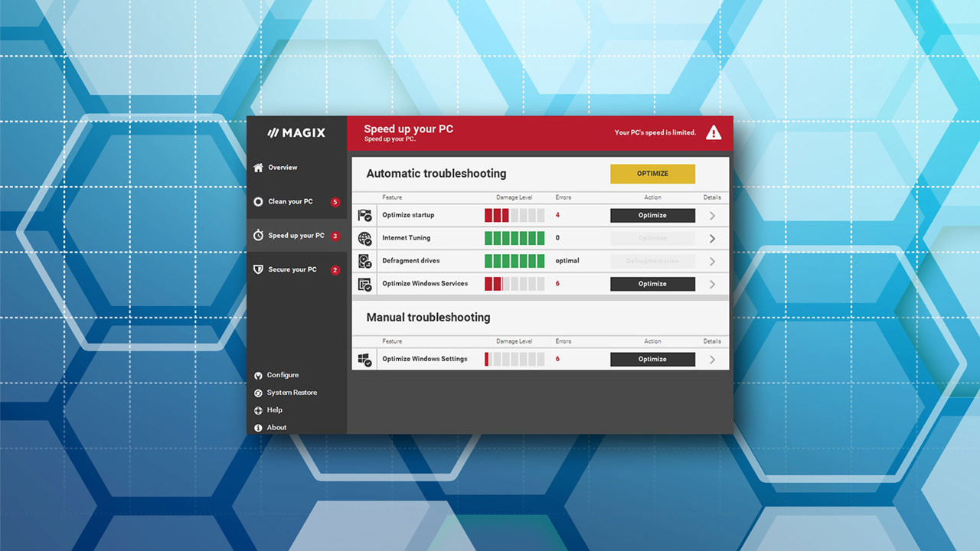Click the Optimize startup flag icon
The image size is (980, 551).
pyautogui.click(x=365, y=215)
